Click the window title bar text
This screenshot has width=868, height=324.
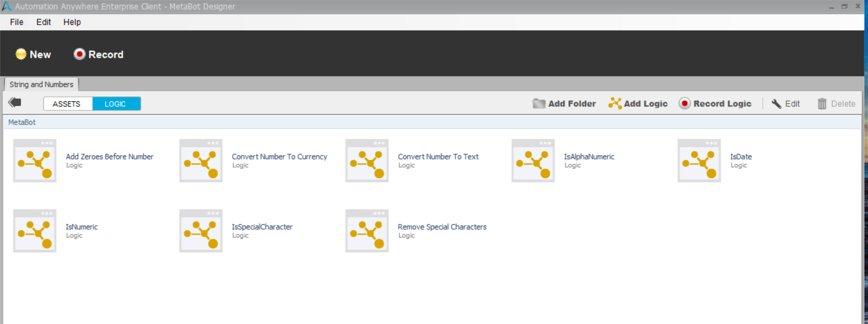pyautogui.click(x=125, y=7)
